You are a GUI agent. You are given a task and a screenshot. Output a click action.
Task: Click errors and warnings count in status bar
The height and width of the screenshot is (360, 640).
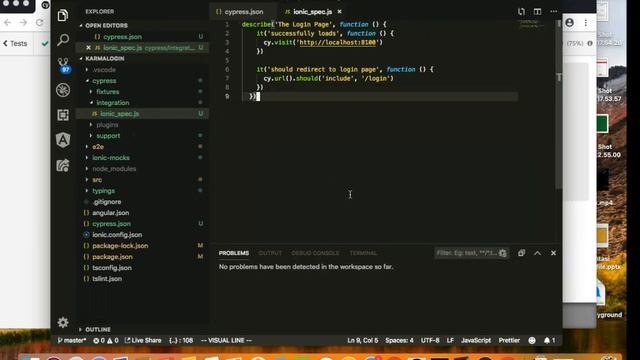click(x=106, y=340)
